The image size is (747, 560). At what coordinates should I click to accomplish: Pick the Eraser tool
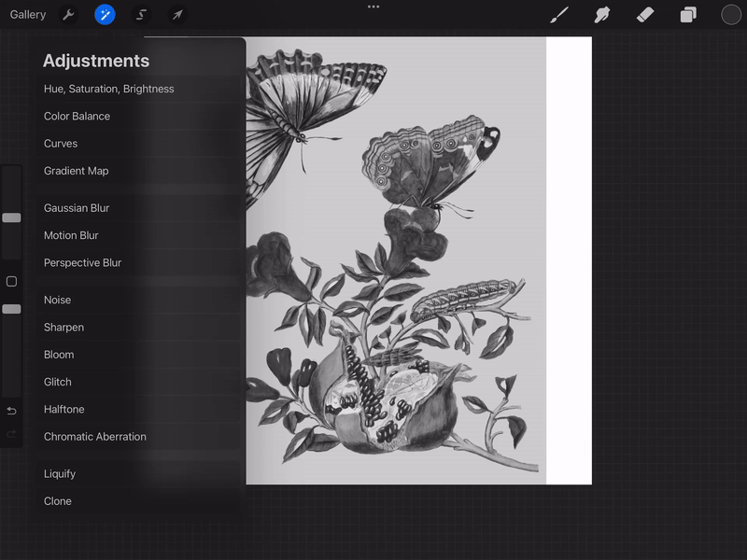(645, 15)
